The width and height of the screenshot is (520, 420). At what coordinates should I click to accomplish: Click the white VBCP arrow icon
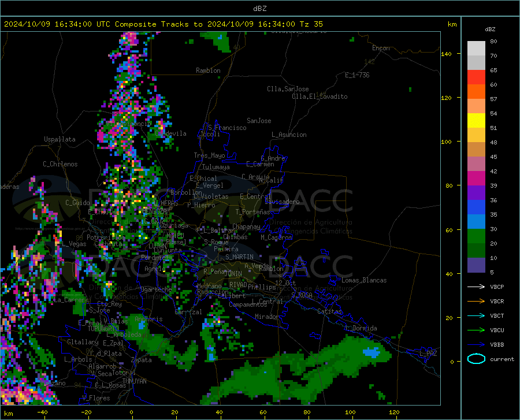click(x=476, y=287)
